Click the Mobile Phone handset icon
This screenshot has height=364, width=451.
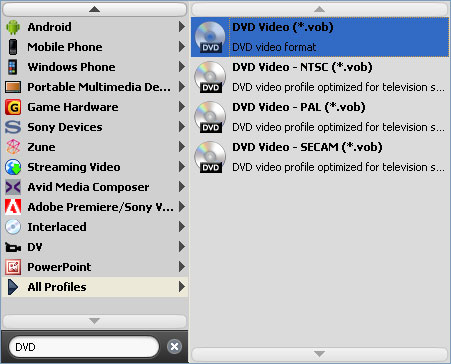pos(13,47)
